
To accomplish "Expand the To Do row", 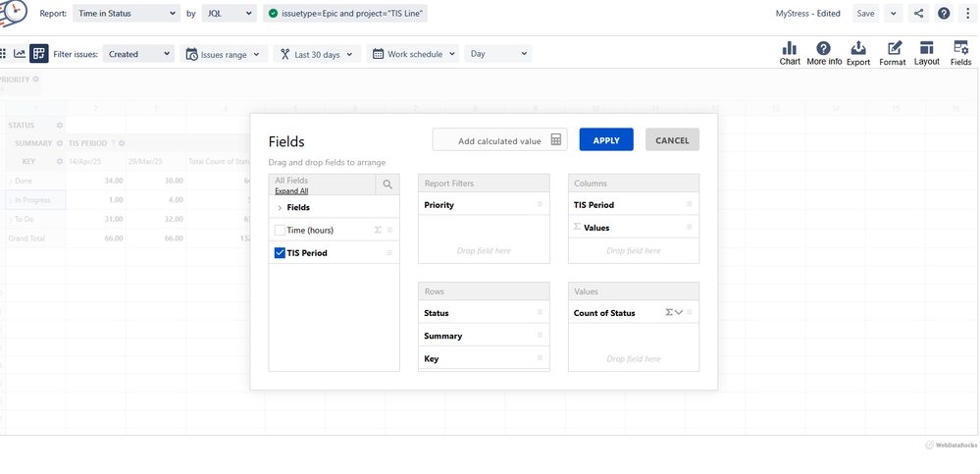I will coord(10,219).
